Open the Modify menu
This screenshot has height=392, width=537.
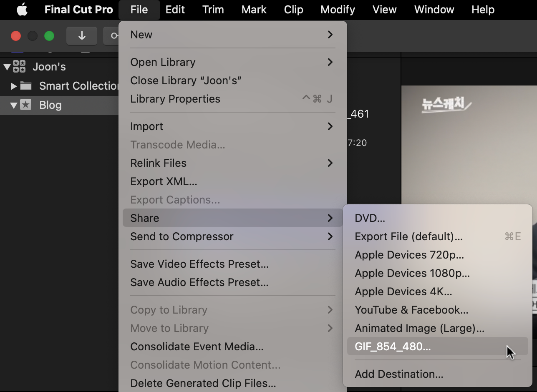click(x=338, y=10)
